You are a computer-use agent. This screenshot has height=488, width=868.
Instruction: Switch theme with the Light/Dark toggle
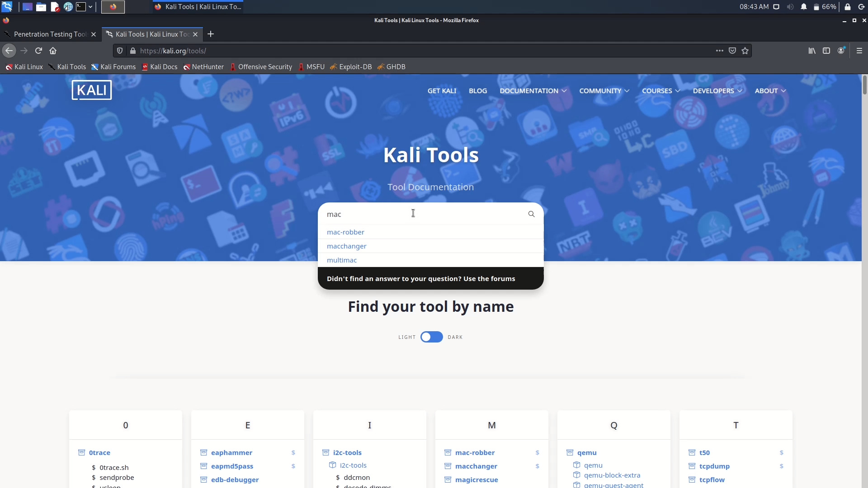tap(431, 337)
